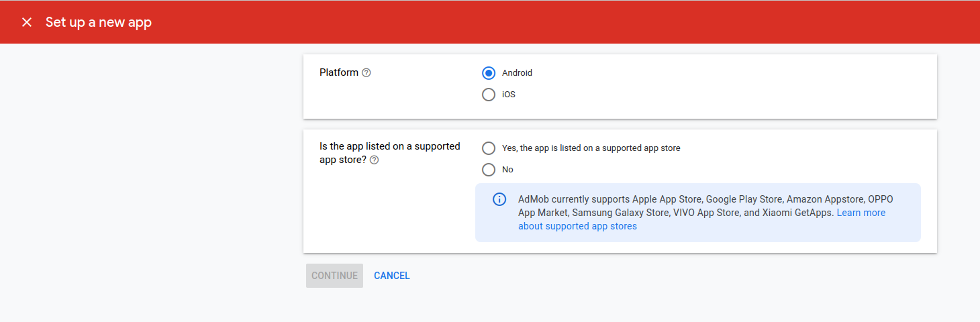Click the Android text label

[x=517, y=73]
